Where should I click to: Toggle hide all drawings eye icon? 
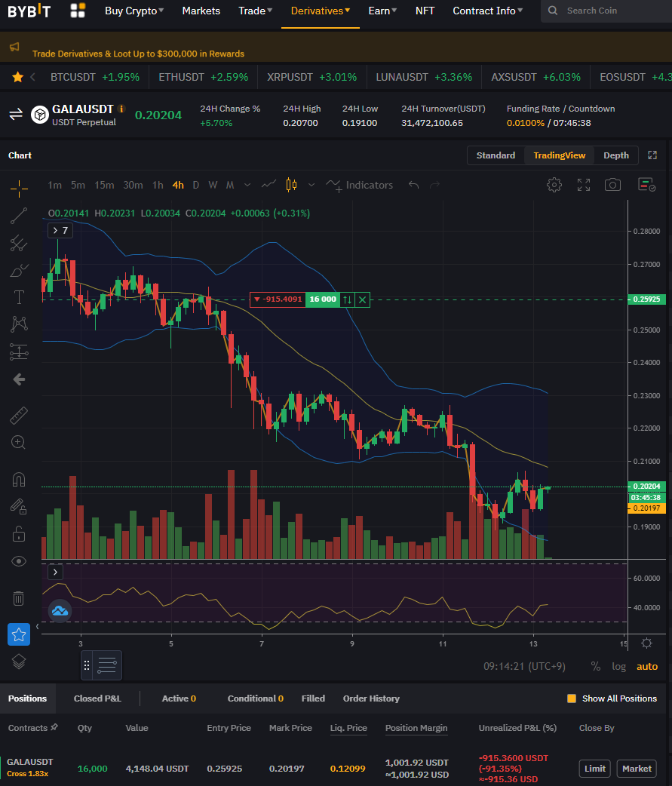click(19, 561)
